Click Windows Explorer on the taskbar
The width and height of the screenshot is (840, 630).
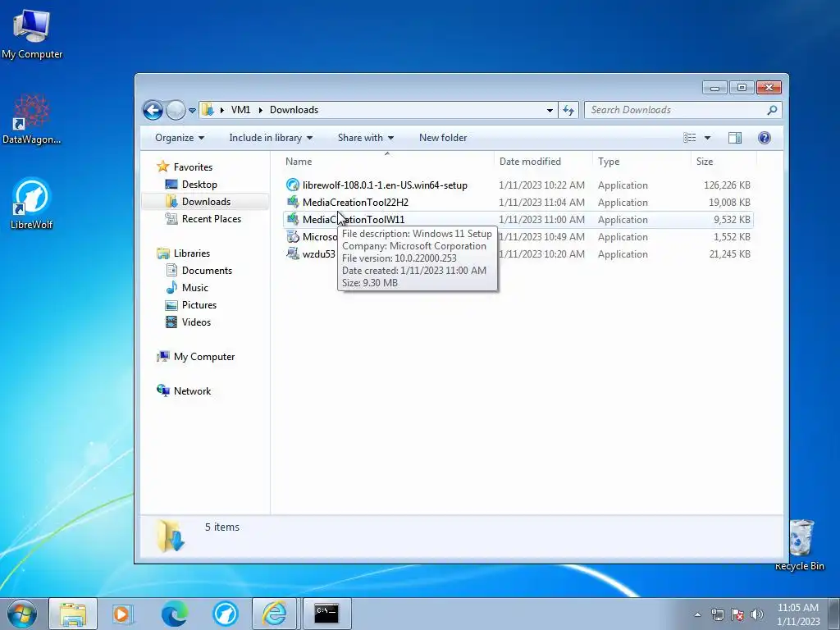tap(73, 614)
